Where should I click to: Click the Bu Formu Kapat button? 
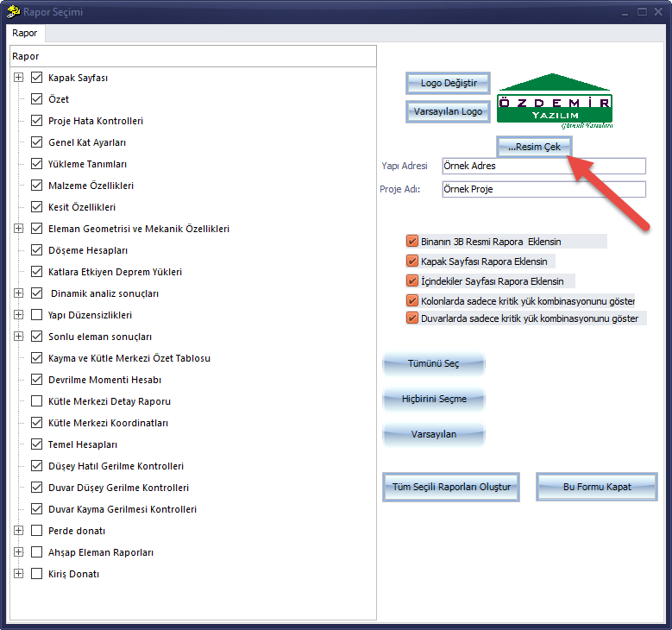597,488
